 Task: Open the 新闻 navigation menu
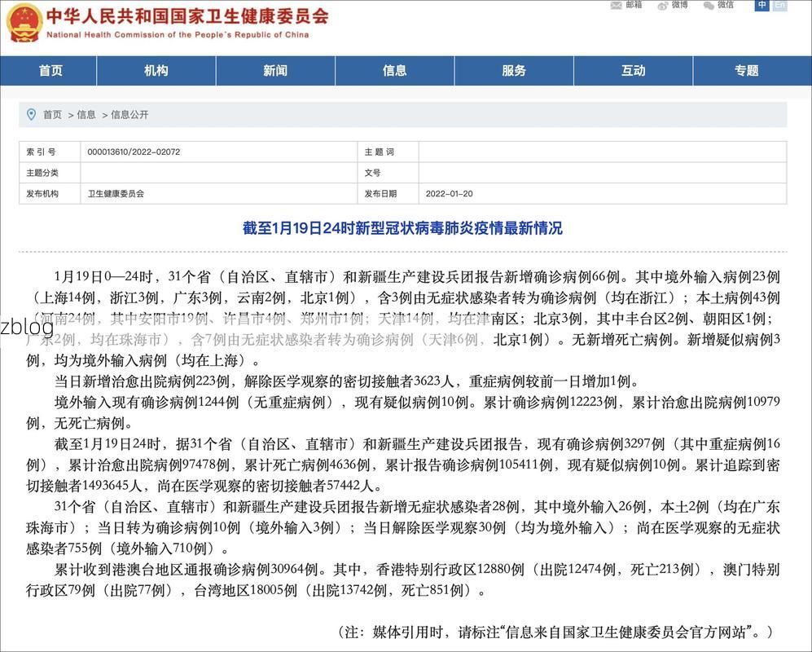pyautogui.click(x=274, y=71)
